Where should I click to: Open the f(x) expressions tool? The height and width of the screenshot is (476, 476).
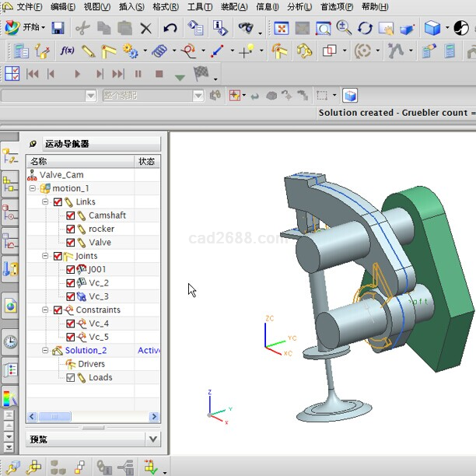[68, 51]
